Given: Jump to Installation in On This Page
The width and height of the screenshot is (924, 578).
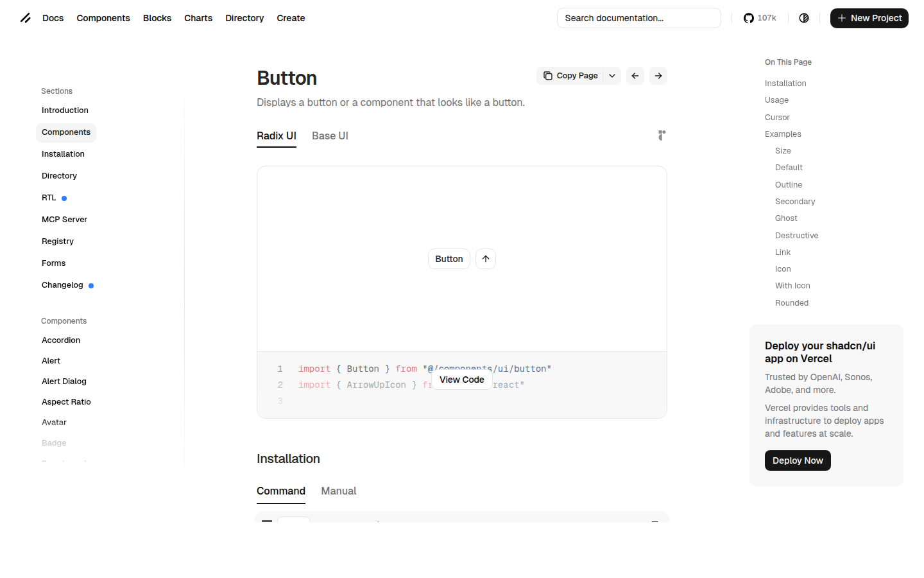Looking at the screenshot, I should 785,83.
